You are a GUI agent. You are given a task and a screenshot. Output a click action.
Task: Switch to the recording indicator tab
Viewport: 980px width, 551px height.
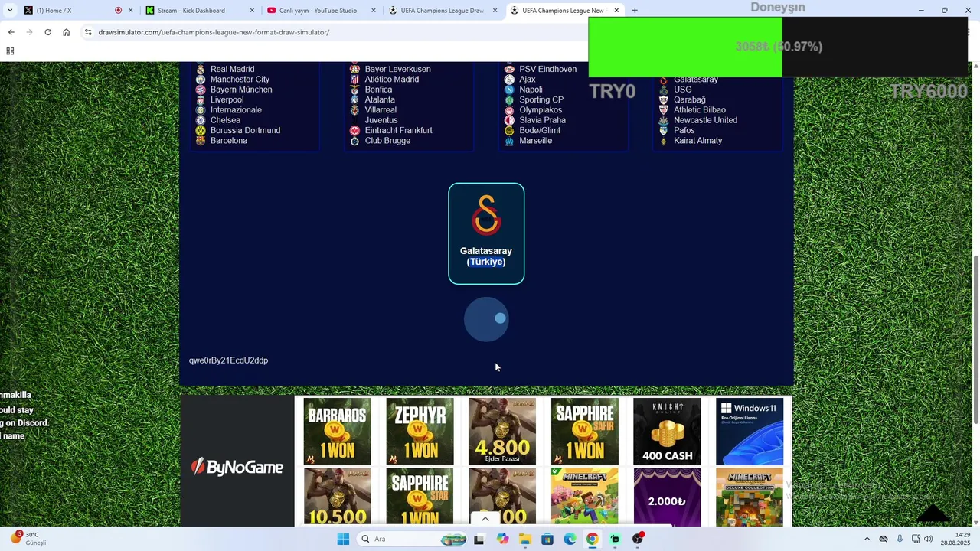pos(118,11)
